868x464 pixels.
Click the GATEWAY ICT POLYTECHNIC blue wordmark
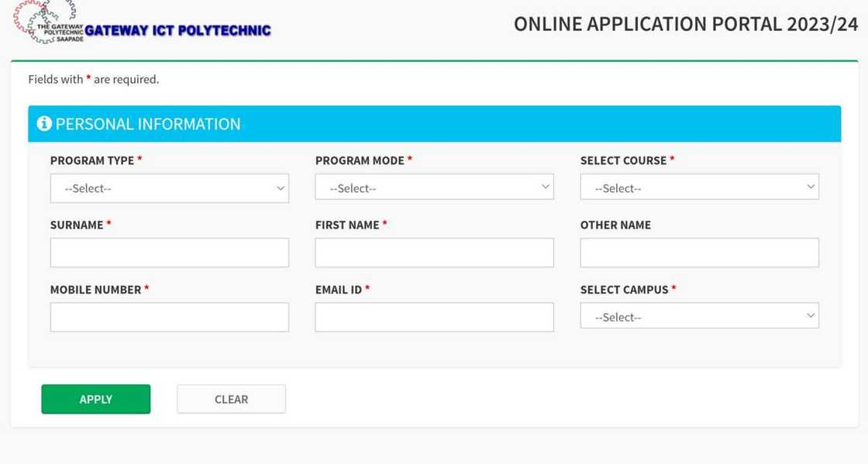[x=177, y=31]
